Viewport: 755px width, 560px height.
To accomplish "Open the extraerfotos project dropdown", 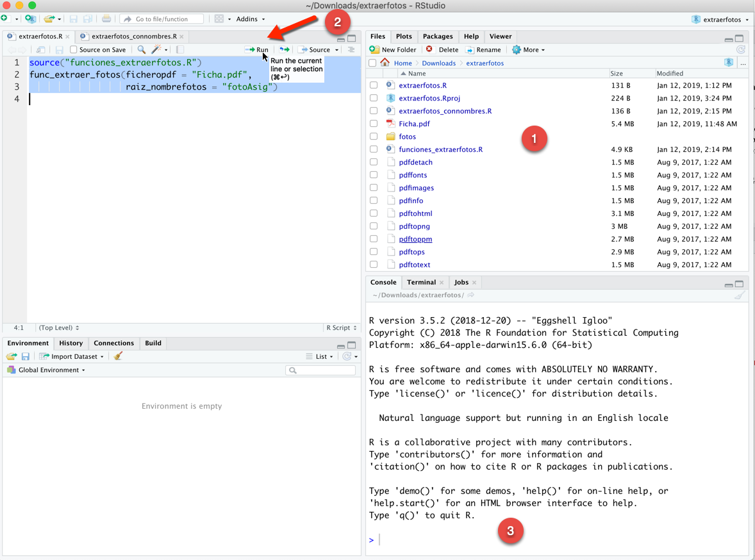I will point(720,19).
